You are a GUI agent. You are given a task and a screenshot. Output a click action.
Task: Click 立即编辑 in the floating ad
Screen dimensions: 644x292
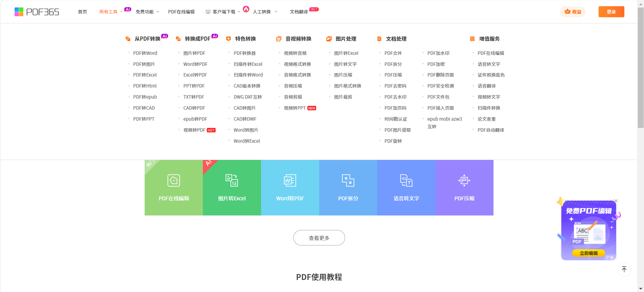tap(589, 253)
